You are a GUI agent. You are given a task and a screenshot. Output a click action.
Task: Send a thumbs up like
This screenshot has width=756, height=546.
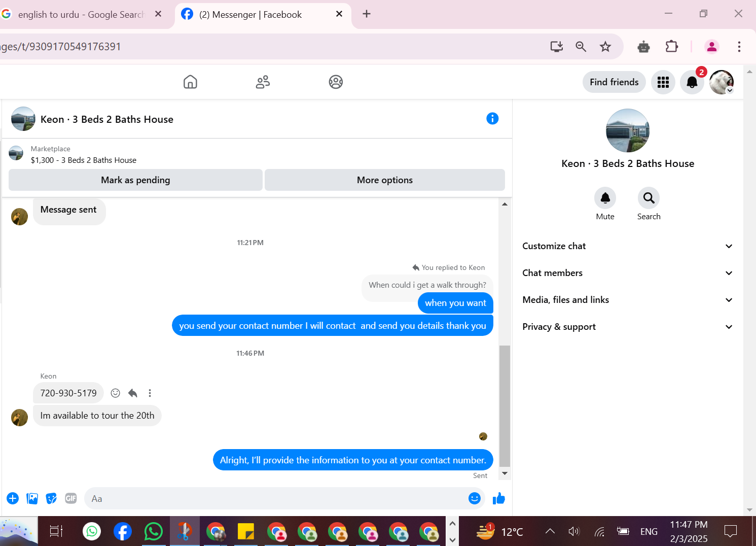[x=499, y=498]
